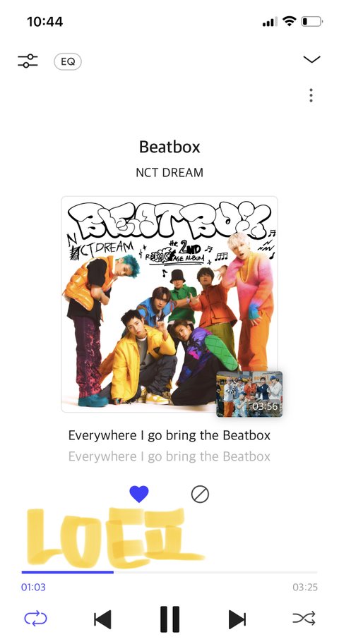Viewport: 339px width, 644px height.
Task: Skip to the next track
Action: [237, 619]
